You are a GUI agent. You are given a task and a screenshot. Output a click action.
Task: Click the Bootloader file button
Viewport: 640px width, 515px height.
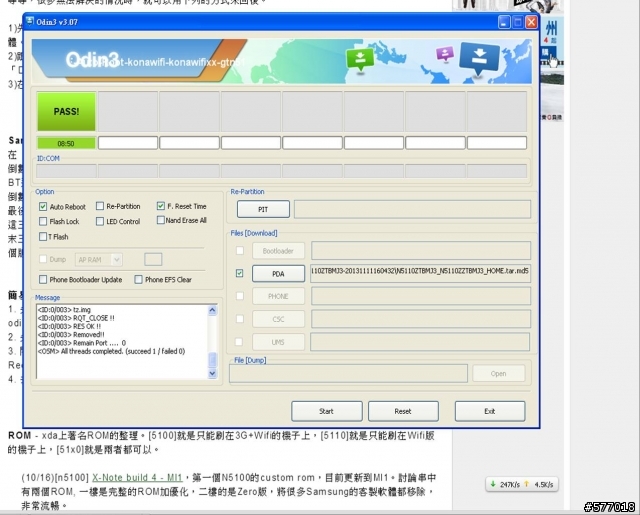point(278,251)
